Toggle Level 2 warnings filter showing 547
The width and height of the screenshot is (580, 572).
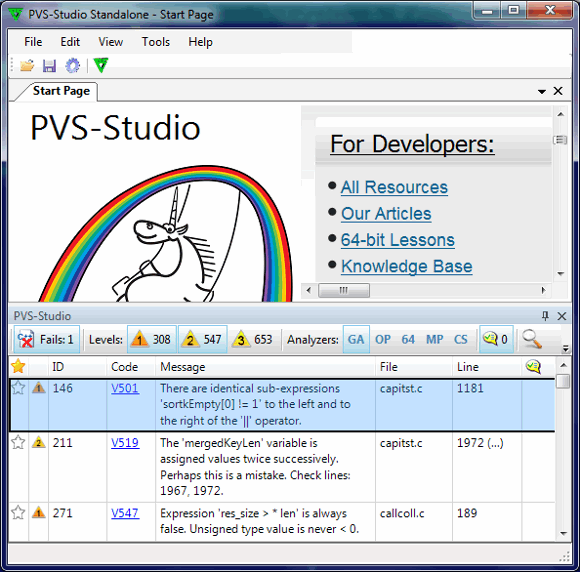coord(203,339)
